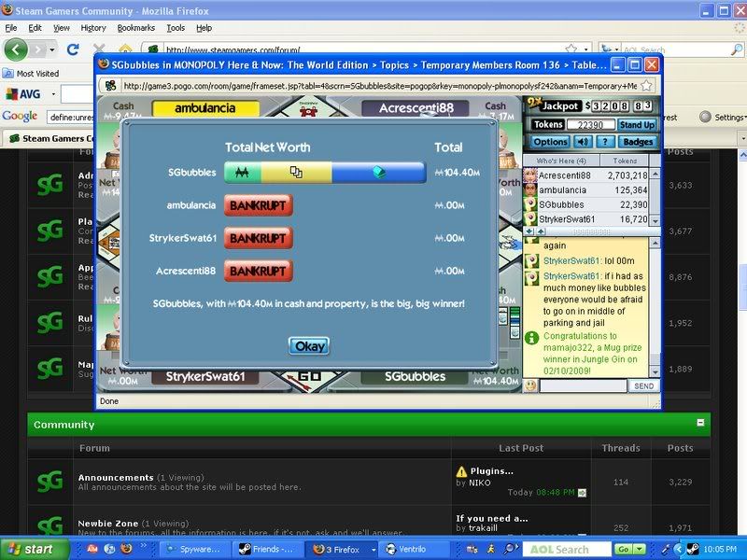Open the back/forward history dropdown arrow
747x560 pixels.
52,49
